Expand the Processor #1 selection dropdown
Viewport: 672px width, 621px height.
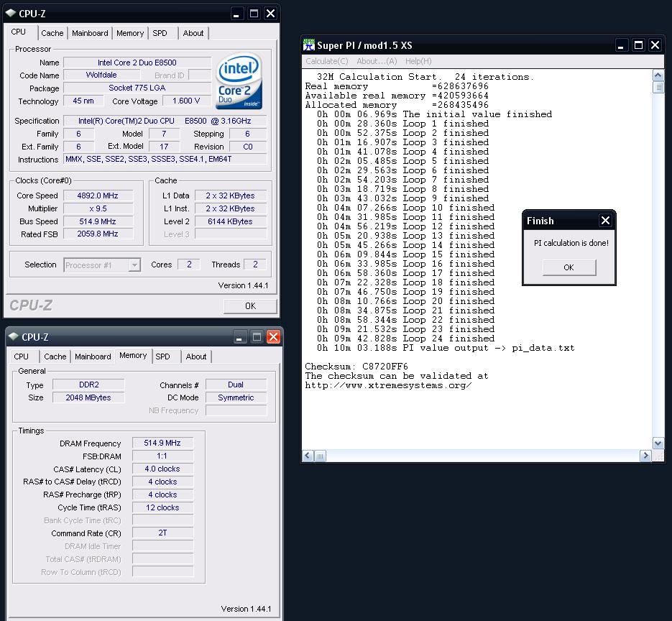coord(134,264)
